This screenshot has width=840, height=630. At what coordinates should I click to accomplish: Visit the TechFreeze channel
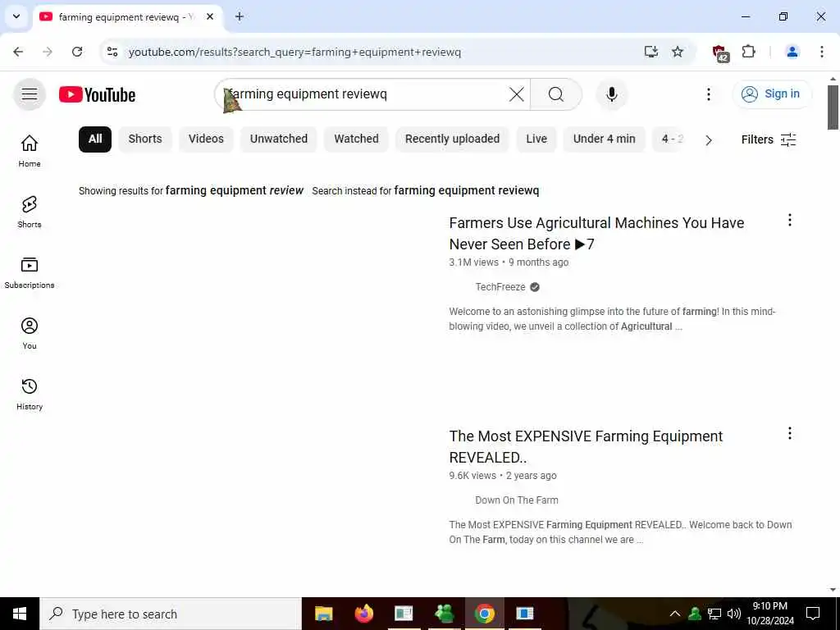500,287
